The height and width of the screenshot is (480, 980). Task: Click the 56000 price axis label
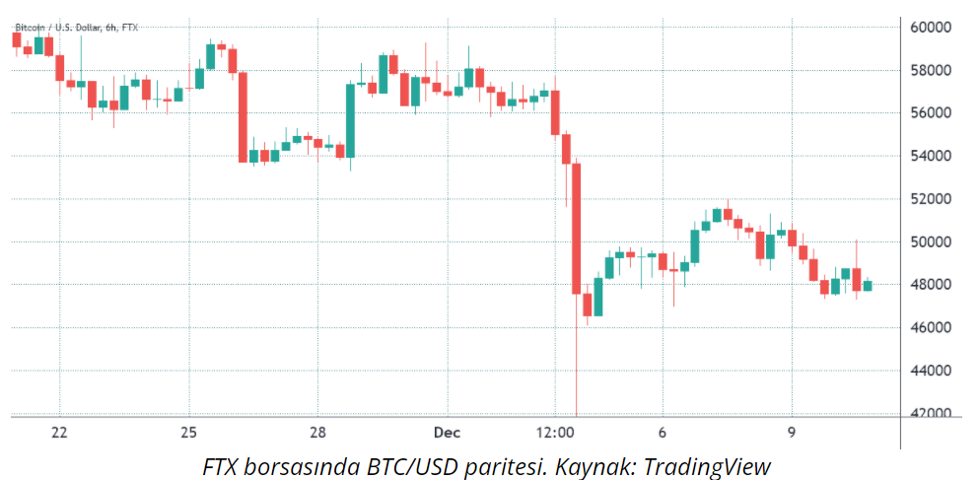[x=931, y=113]
